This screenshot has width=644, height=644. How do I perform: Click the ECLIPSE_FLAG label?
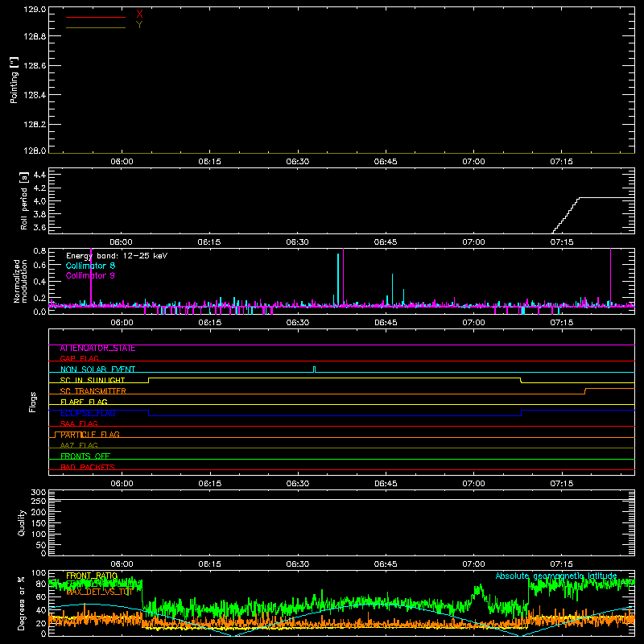(88, 413)
